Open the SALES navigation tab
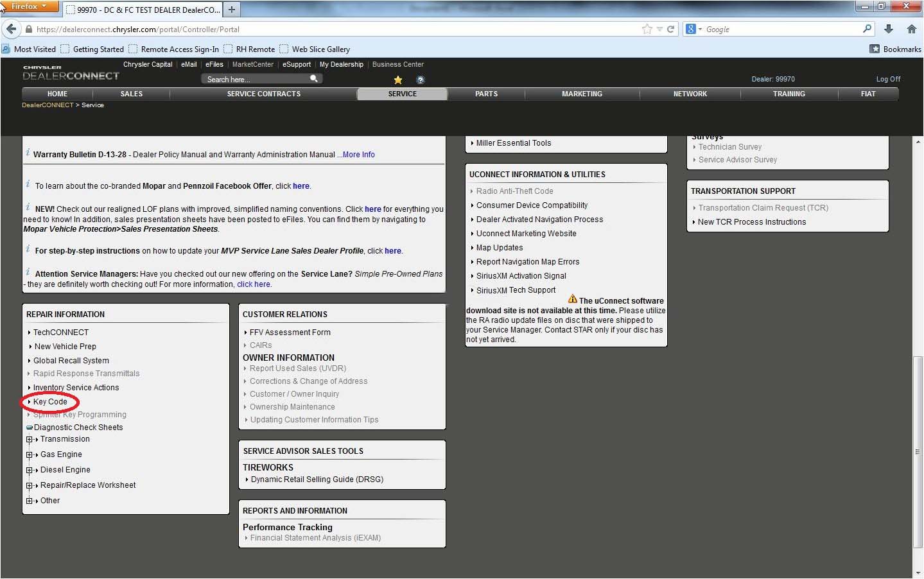This screenshot has width=924, height=579. pyautogui.click(x=132, y=94)
